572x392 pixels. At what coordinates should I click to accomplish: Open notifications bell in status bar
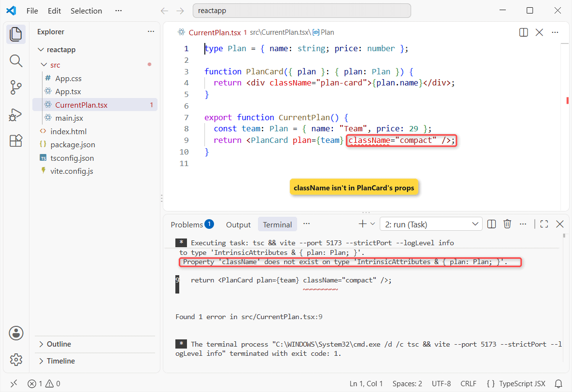(x=558, y=384)
